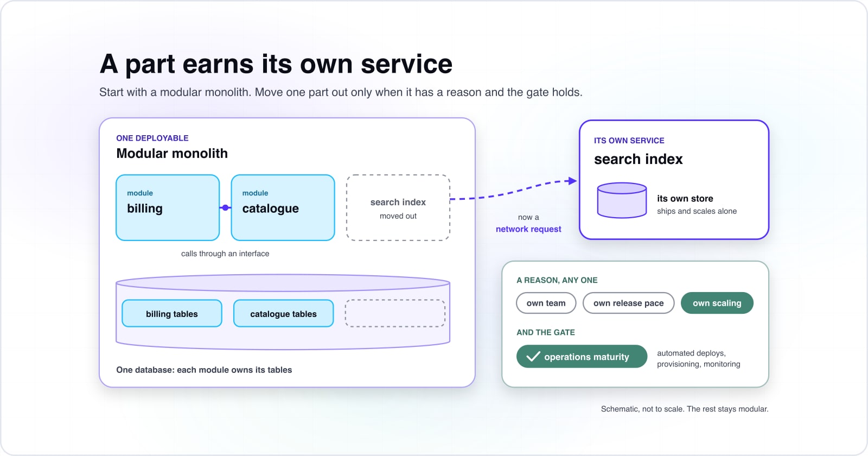Click the 'search index' service heading
Image resolution: width=868 pixels, height=456 pixels.
pyautogui.click(x=639, y=159)
